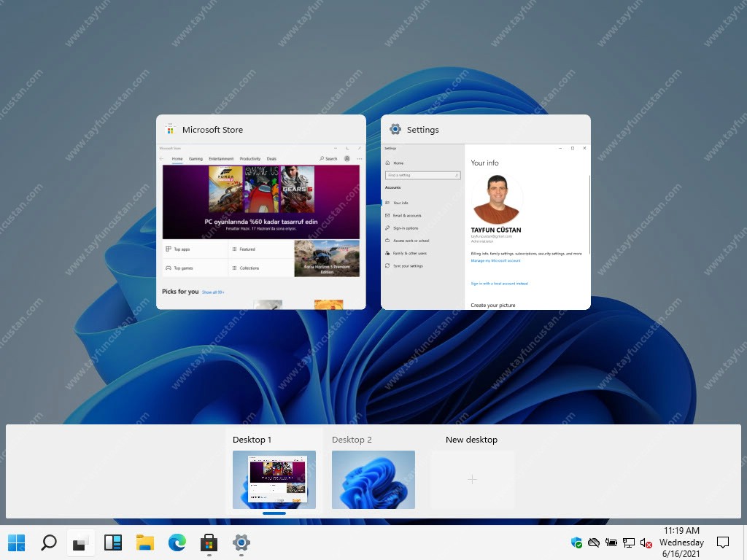Click the Show all 99+ link
Viewport: 747px width, 560px height.
[x=213, y=292]
